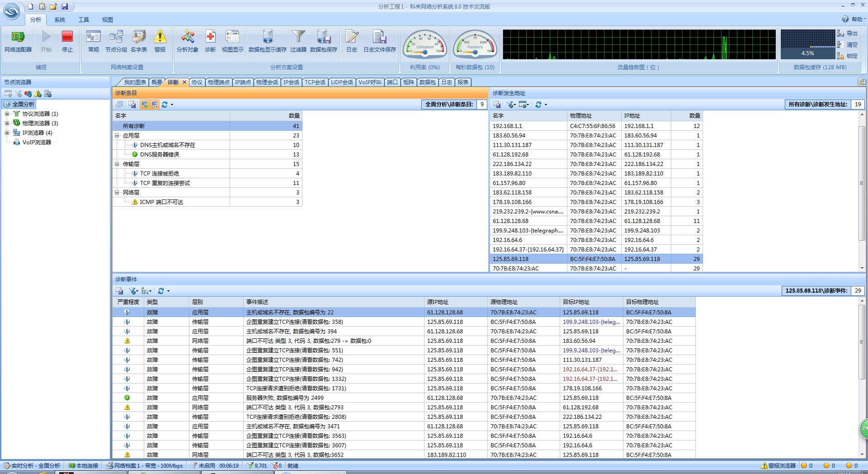Expand the IP Browser tree node
Screen dimensions: 868x474
click(7, 133)
